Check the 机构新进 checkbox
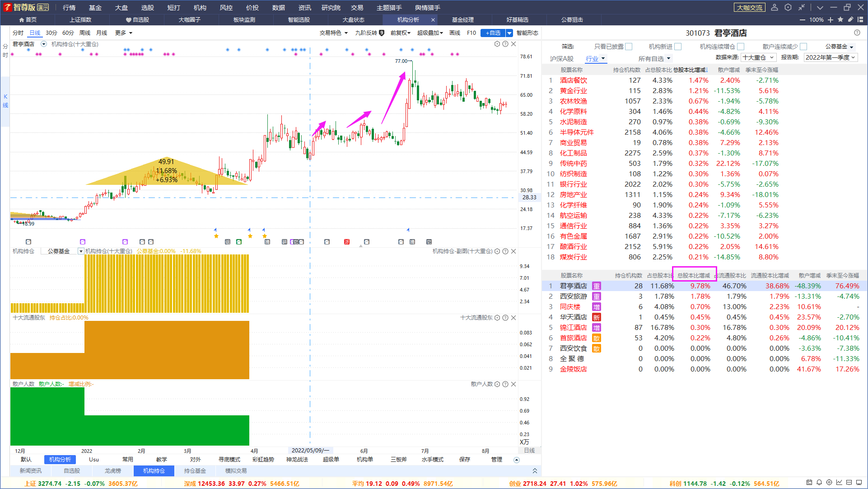Viewport: 868px width, 489px height. tap(678, 47)
